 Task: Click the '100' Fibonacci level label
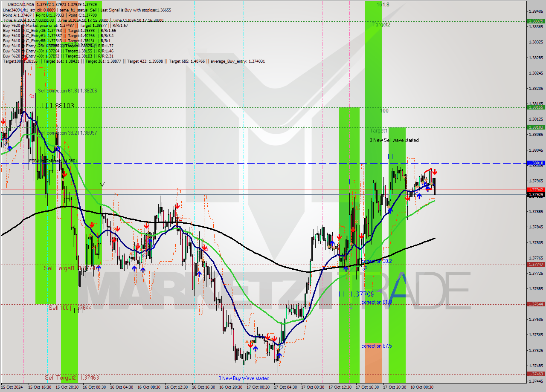(x=384, y=111)
